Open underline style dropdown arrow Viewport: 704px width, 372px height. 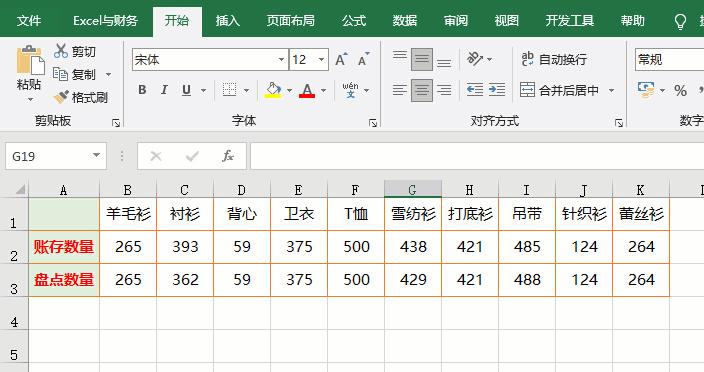203,91
